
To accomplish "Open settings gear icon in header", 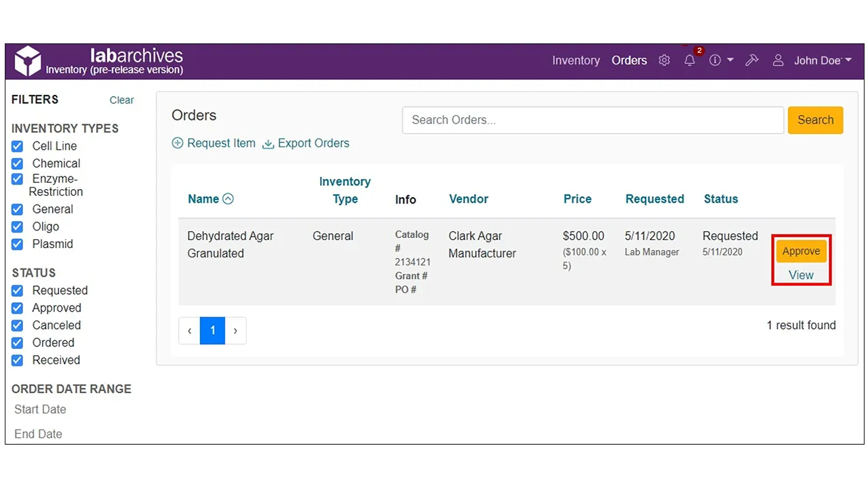I will (x=664, y=60).
